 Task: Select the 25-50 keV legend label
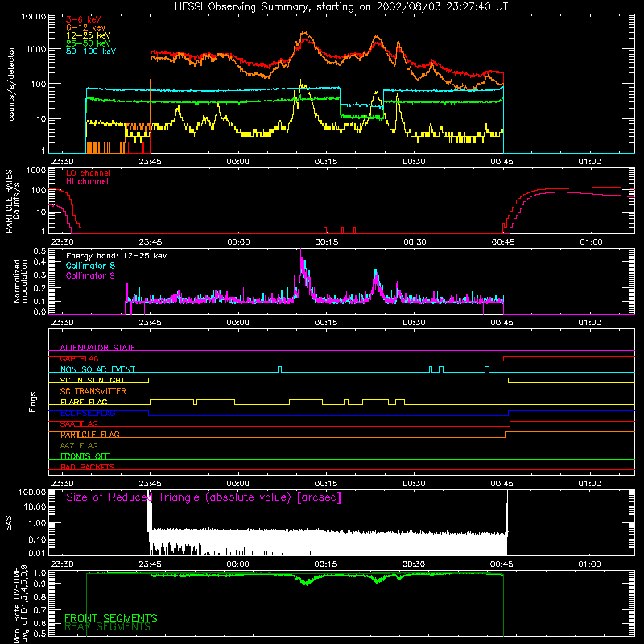(x=89, y=43)
